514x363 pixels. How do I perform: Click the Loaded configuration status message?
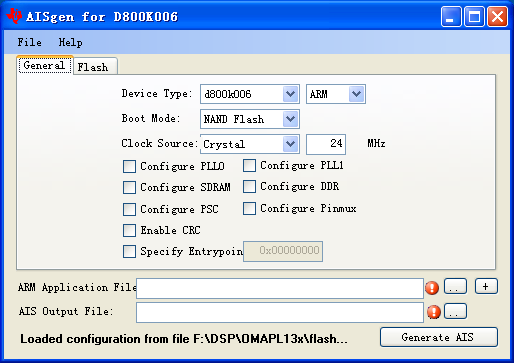pos(184,339)
